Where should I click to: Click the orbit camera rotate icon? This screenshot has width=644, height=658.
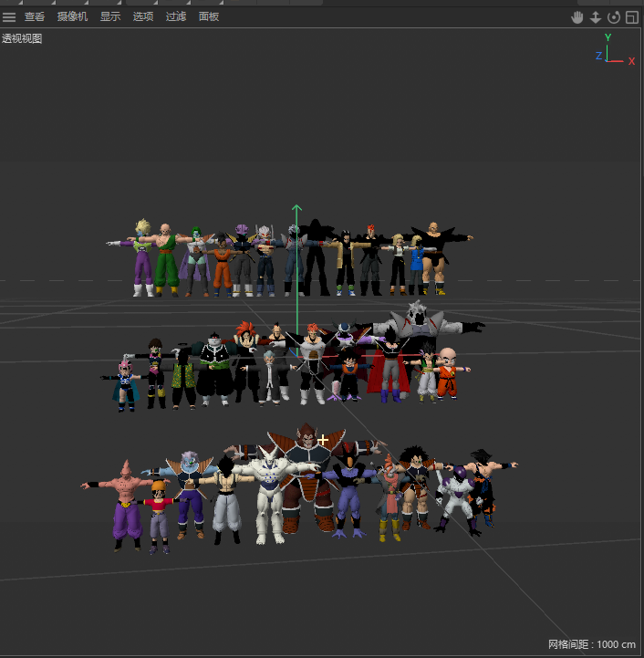(613, 17)
